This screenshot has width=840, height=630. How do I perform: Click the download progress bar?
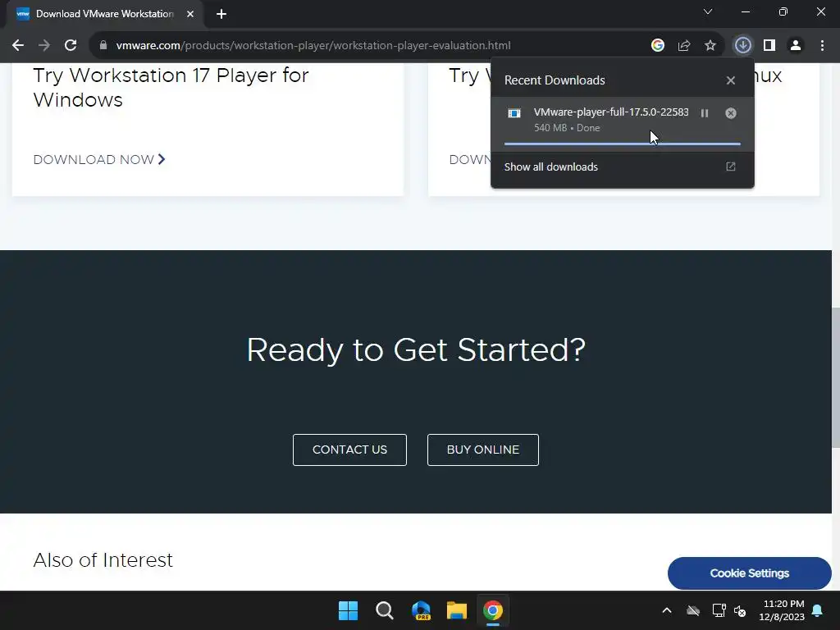(622, 144)
